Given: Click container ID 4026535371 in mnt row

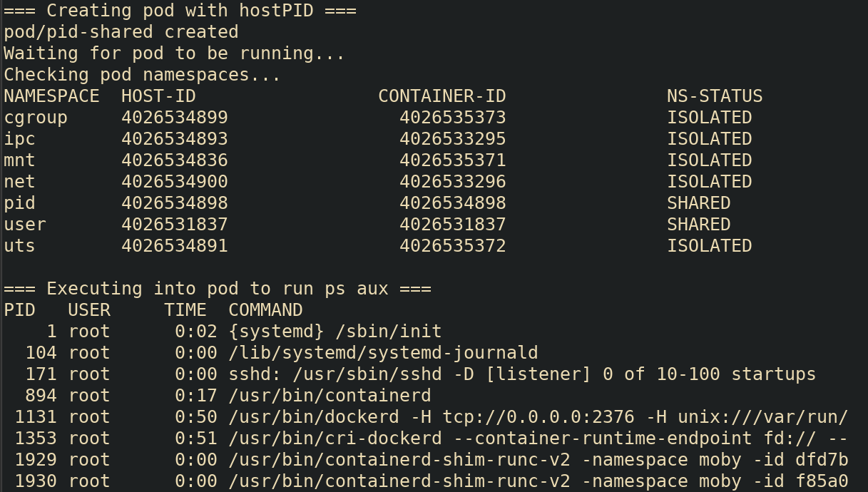Looking at the screenshot, I should [452, 160].
